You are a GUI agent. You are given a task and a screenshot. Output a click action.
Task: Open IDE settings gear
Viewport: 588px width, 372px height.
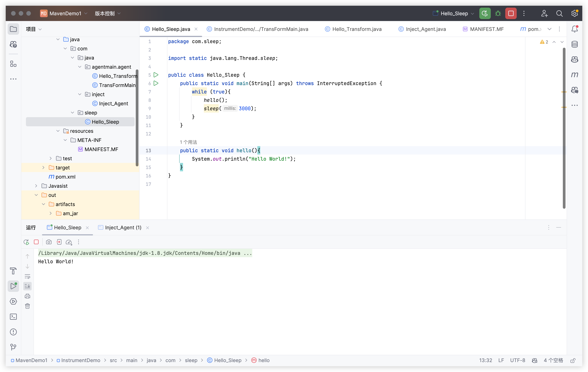(575, 13)
